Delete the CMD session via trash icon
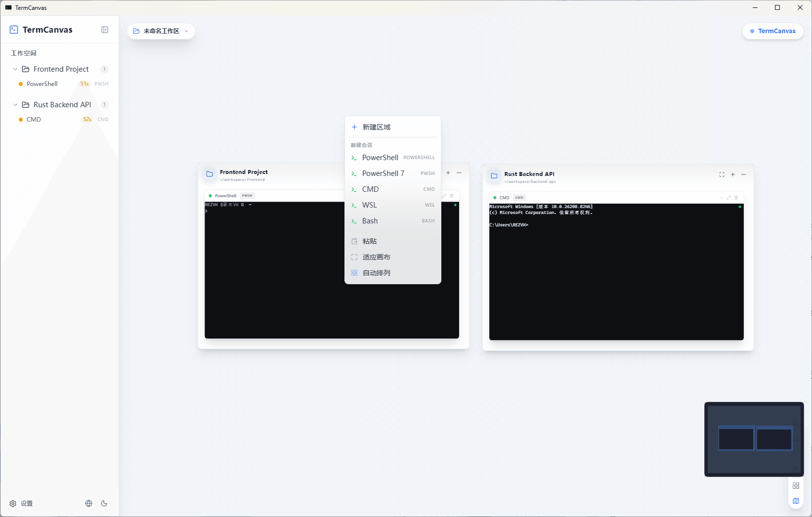812x517 pixels. [x=736, y=197]
